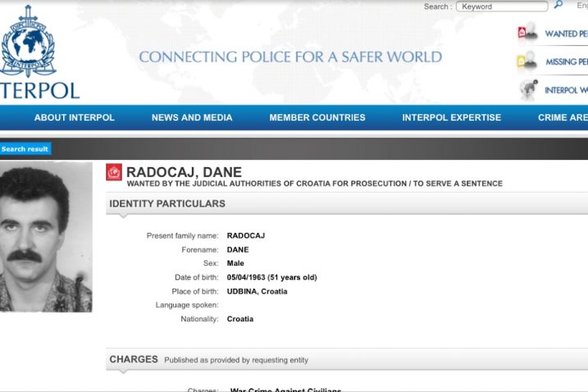Focus the Keyword search field

(x=502, y=7)
